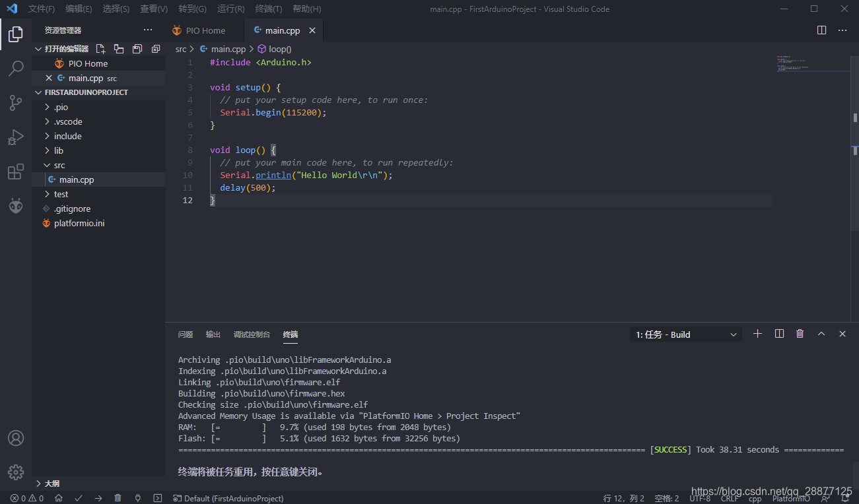This screenshot has width=859, height=504.
Task: Close the terminal panel
Action: [x=842, y=334]
